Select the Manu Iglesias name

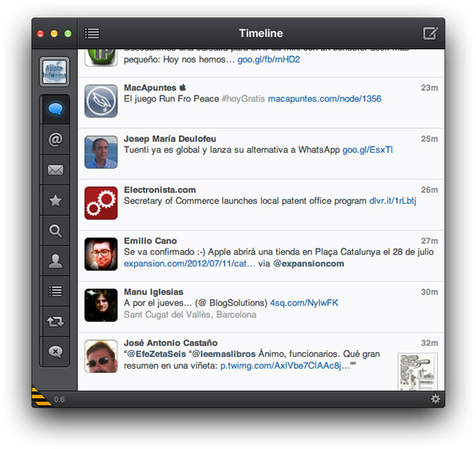pos(154,292)
